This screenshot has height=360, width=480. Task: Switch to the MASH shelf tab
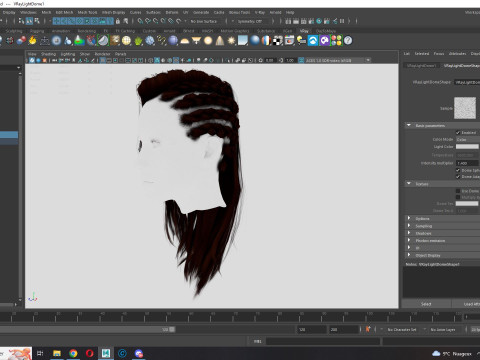[207, 31]
